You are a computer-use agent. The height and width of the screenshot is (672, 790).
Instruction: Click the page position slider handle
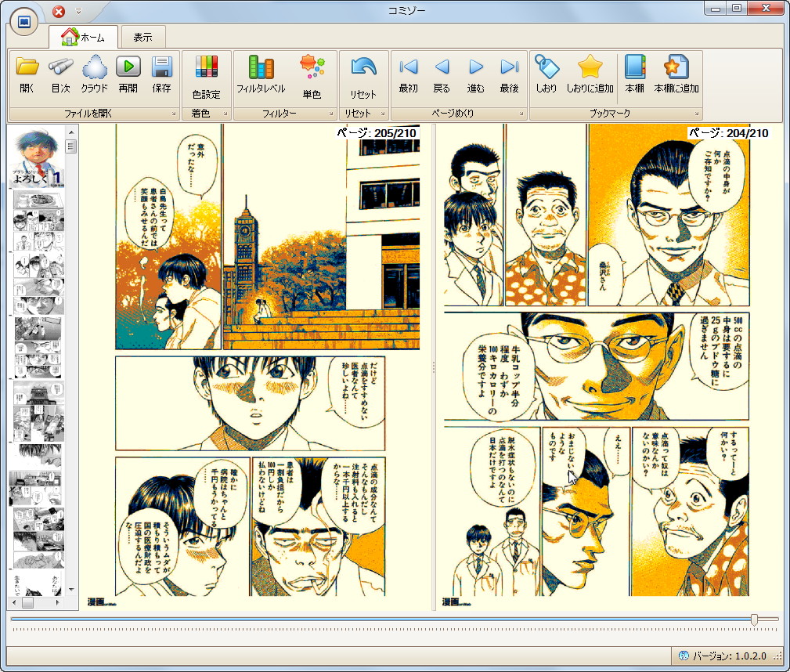754,620
